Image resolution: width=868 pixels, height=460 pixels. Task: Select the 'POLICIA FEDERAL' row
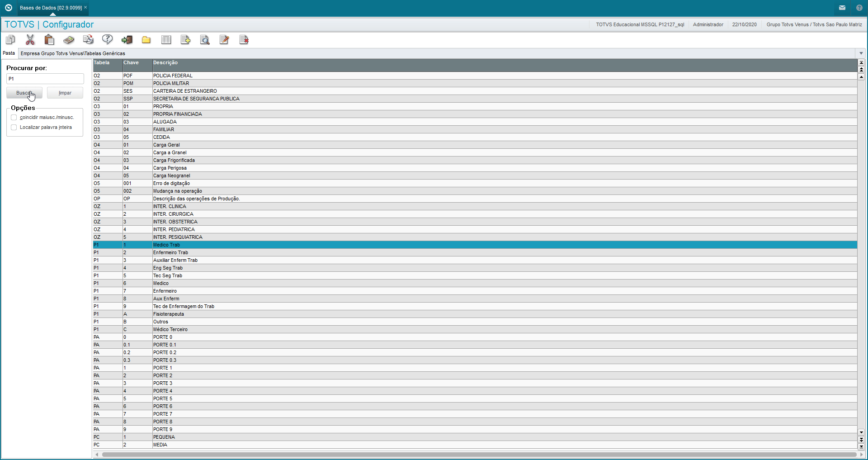tap(475, 76)
